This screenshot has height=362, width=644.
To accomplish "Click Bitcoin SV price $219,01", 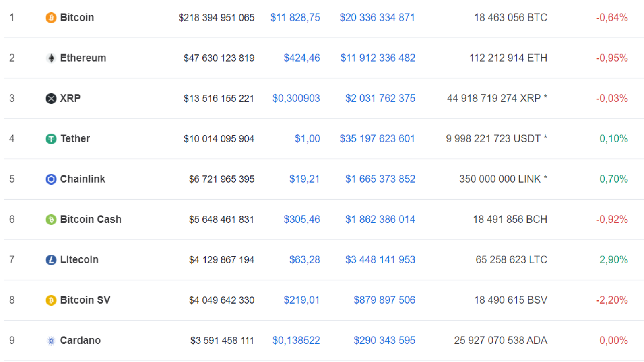I will pyautogui.click(x=302, y=300).
